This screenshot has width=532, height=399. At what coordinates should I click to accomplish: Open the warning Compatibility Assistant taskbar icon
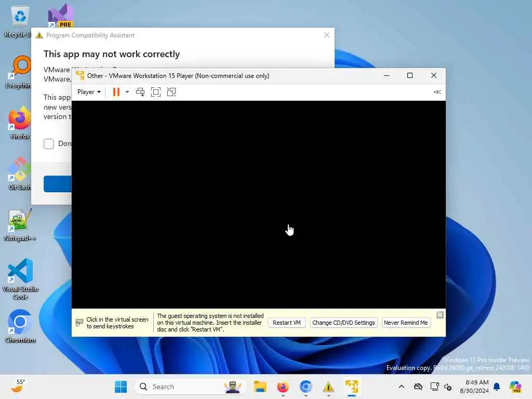(x=328, y=387)
